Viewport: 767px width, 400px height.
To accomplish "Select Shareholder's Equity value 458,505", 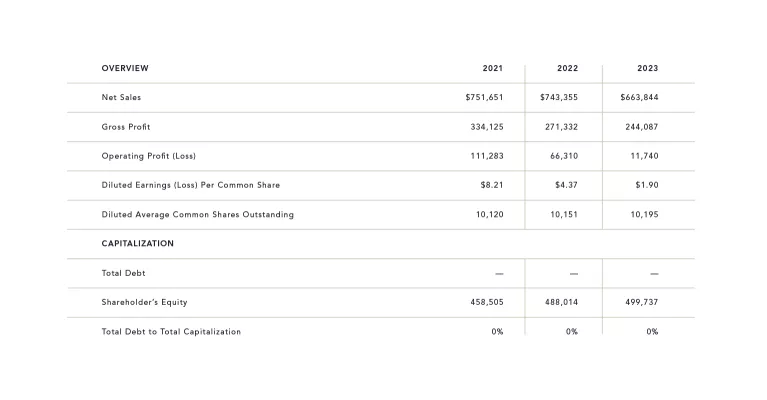I will [487, 302].
